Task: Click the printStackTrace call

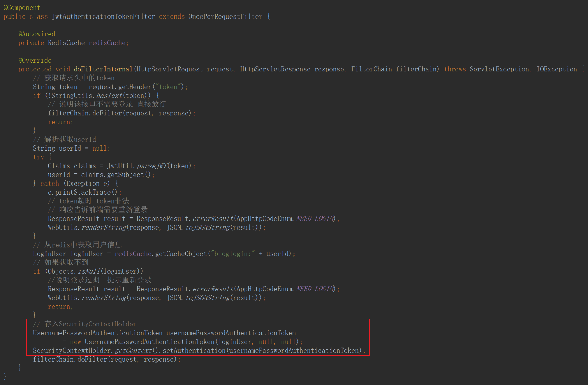Action: tap(83, 192)
